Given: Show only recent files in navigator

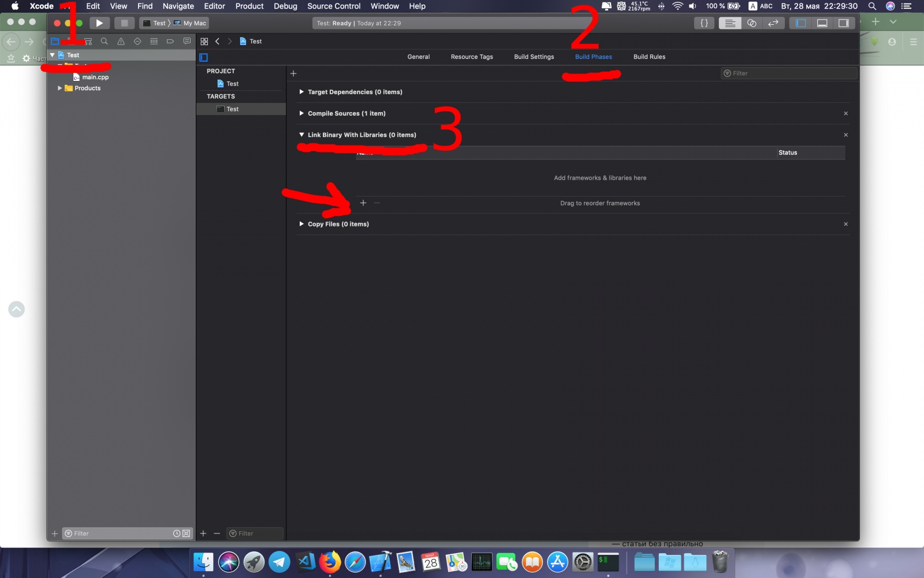Looking at the screenshot, I should point(177,533).
